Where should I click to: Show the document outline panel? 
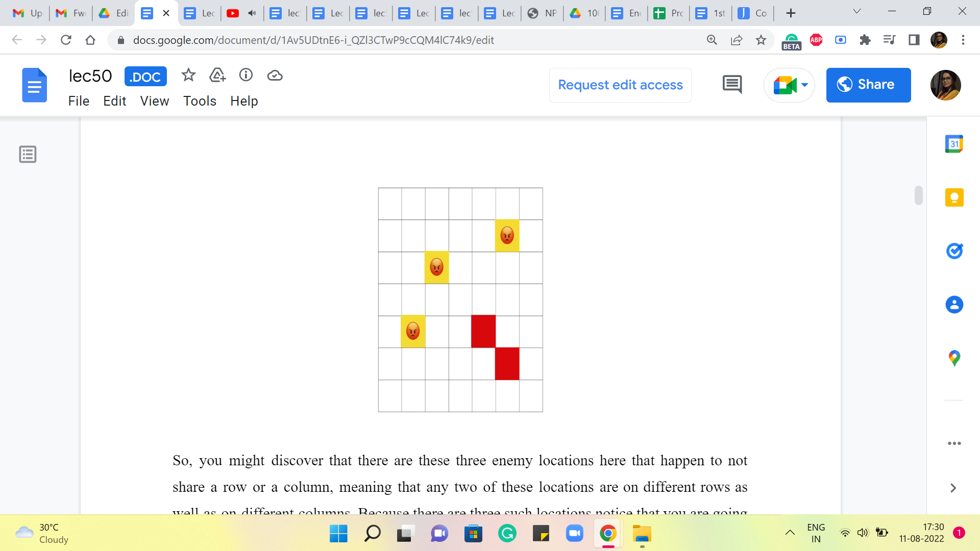click(28, 154)
